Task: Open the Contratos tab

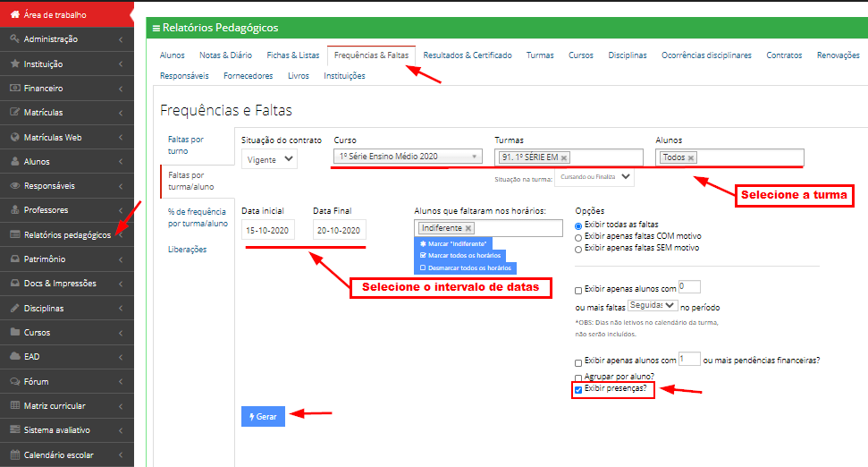Action: click(784, 55)
